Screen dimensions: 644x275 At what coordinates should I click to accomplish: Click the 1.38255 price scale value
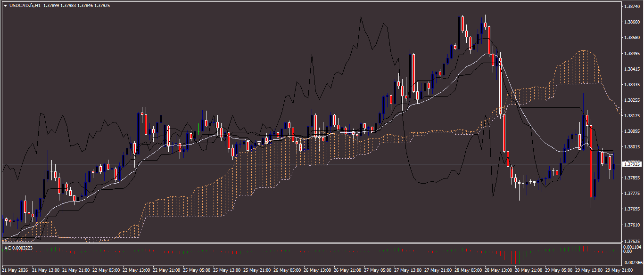[x=632, y=100]
